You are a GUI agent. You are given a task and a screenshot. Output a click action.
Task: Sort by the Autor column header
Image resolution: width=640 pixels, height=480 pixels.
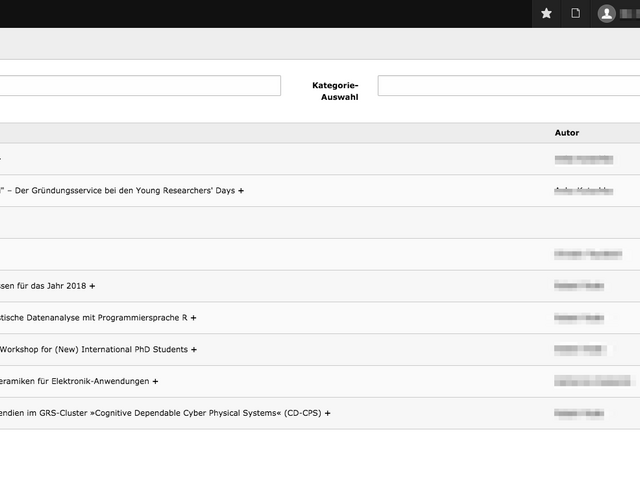pos(567,133)
